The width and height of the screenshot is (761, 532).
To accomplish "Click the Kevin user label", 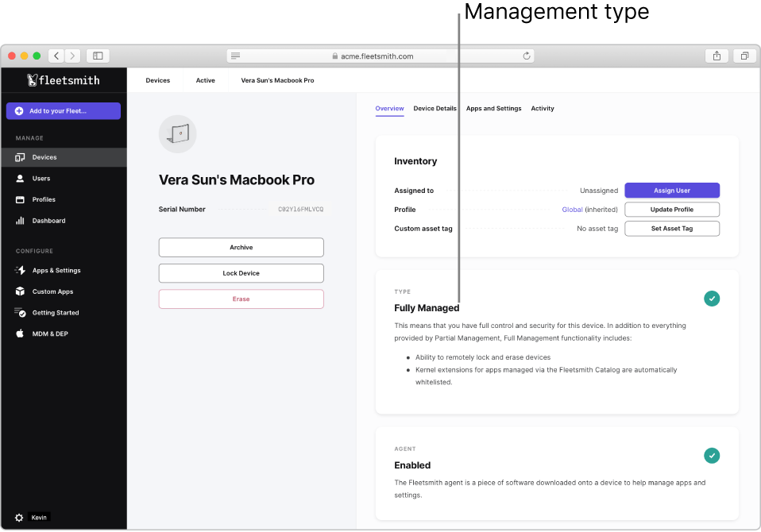I will [x=39, y=518].
